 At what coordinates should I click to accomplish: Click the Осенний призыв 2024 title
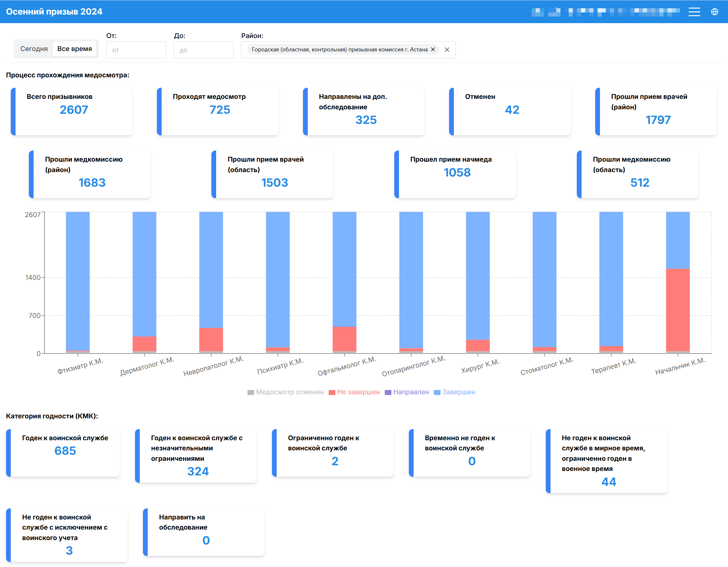tap(54, 12)
